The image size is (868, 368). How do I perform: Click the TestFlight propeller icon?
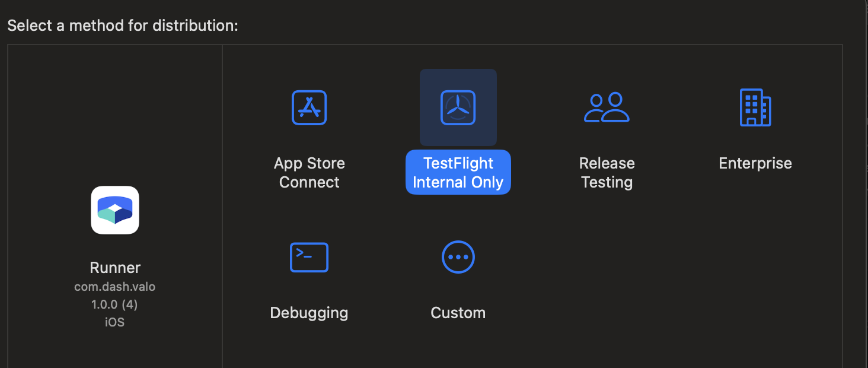pos(458,107)
